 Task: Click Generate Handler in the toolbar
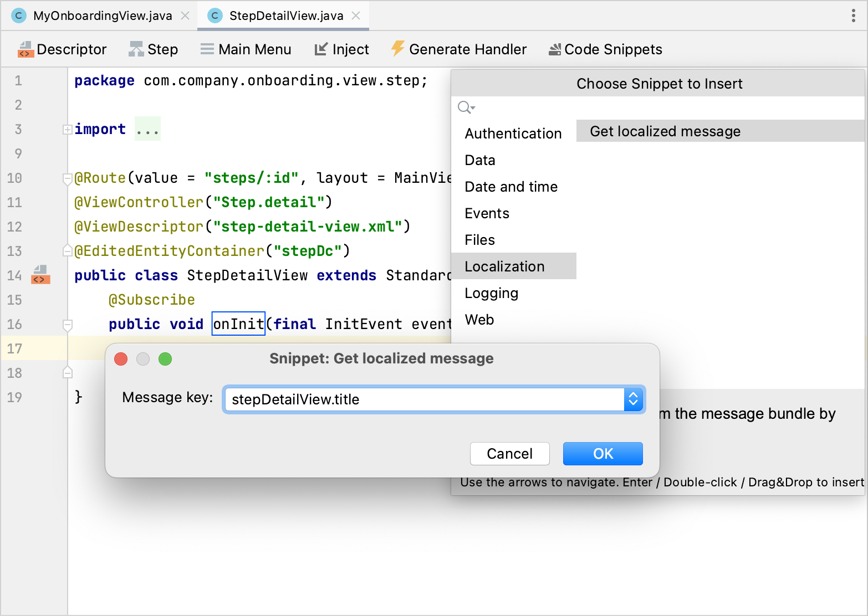[458, 49]
